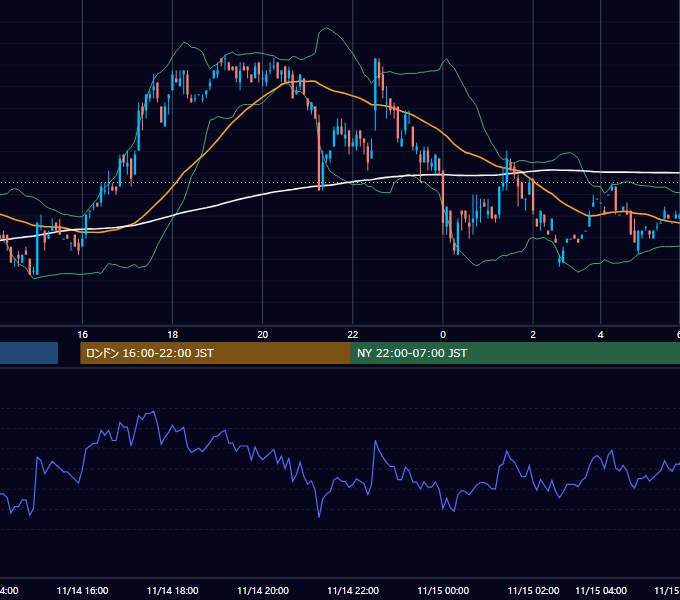Click the '11/15 04:00' label on indicator axis

coord(601,590)
